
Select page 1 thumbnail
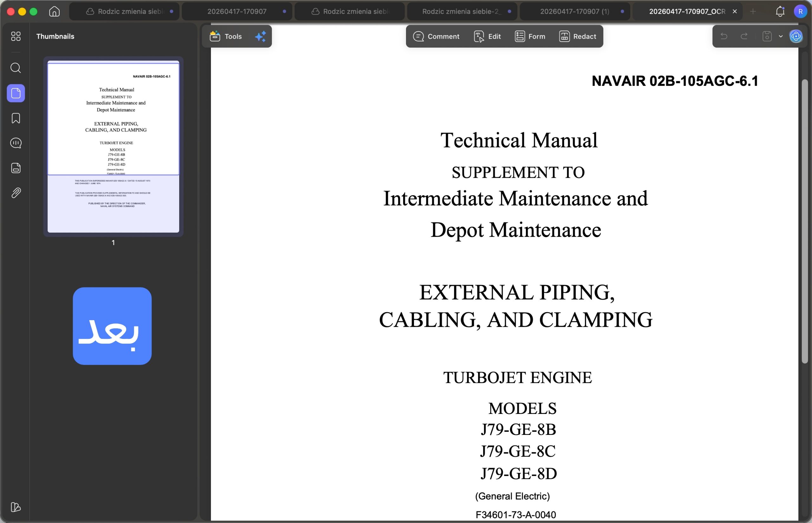pos(113,146)
